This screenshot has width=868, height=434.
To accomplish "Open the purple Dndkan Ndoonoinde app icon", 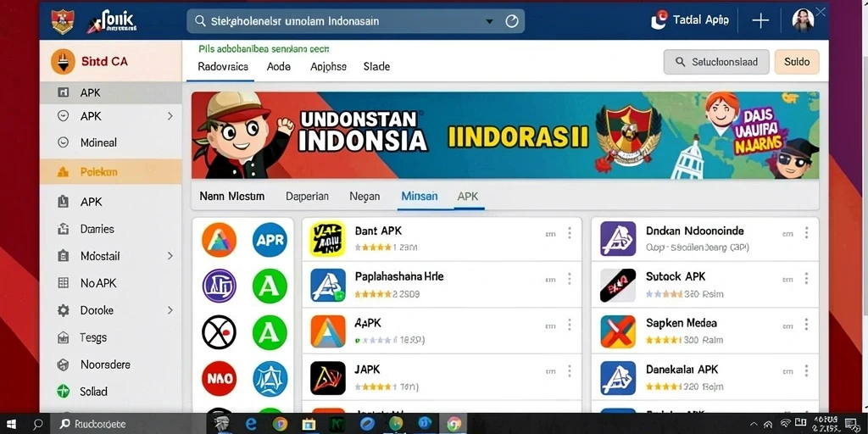I will (618, 238).
